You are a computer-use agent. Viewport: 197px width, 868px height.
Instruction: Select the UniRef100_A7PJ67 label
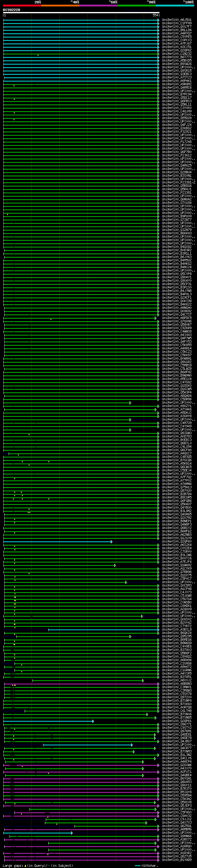[176, 43]
